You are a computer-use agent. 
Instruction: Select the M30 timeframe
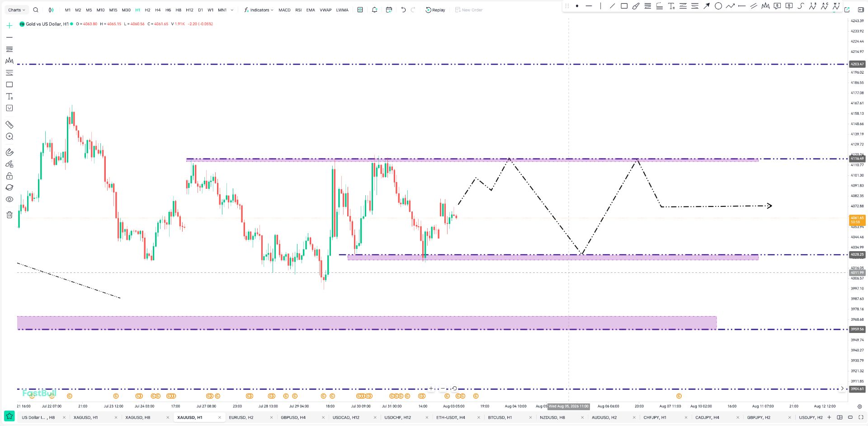[126, 10]
